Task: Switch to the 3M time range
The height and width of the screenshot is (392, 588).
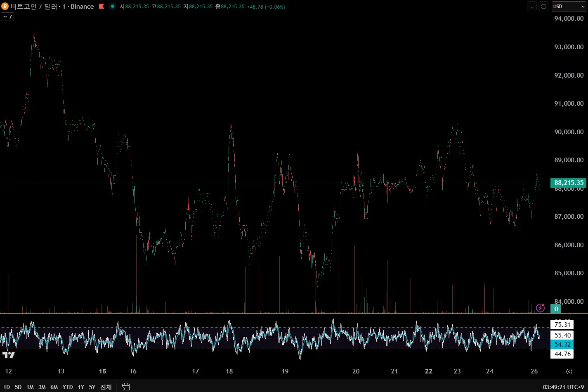Action: pyautogui.click(x=42, y=387)
